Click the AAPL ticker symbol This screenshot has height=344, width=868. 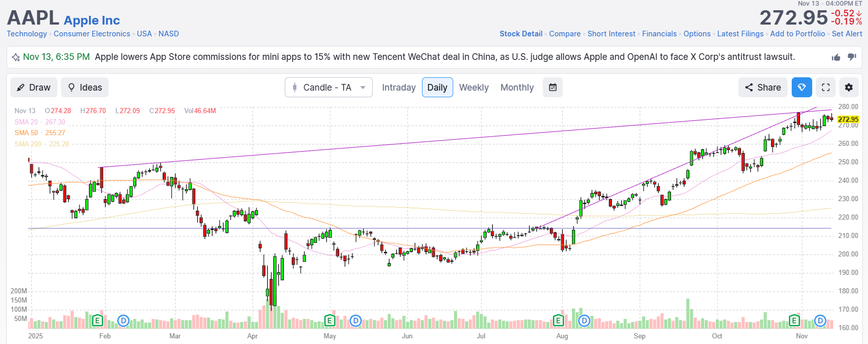pyautogui.click(x=33, y=18)
